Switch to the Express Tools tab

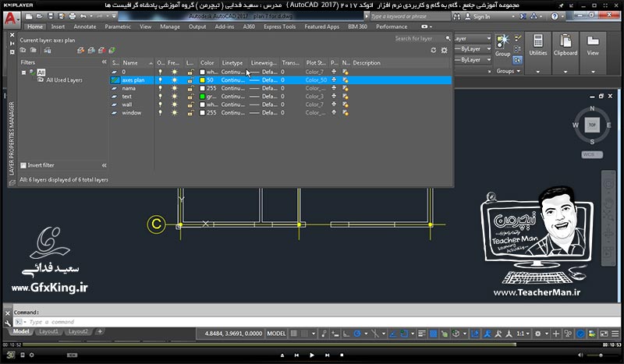(279, 27)
